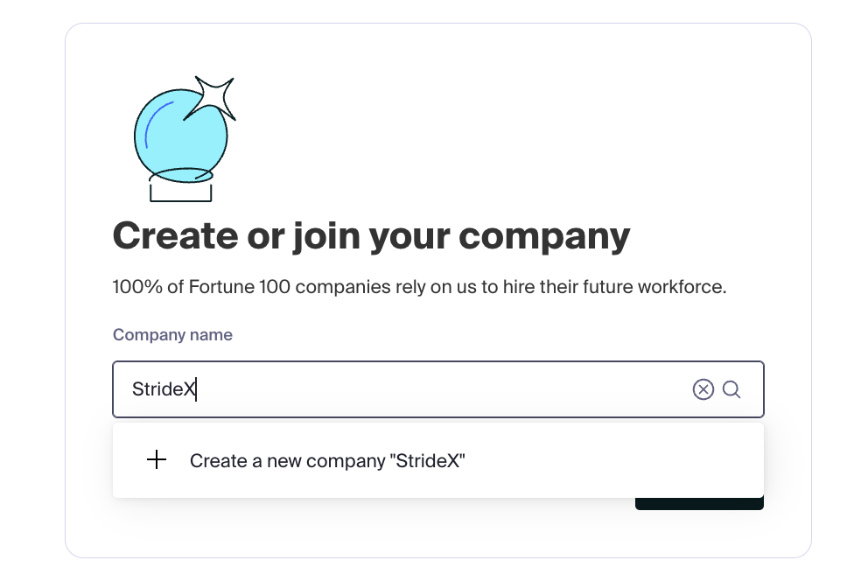
Task: Click the sparkle star above the crystal ball
Action: (215, 97)
